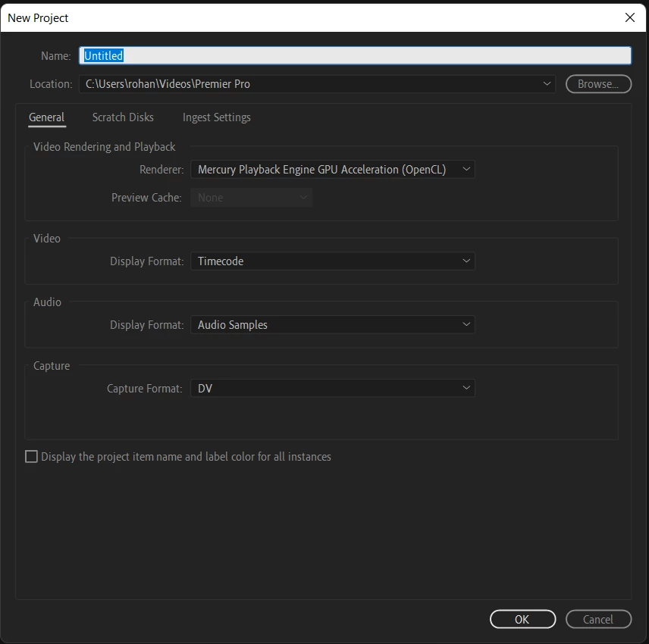This screenshot has height=644, width=649.
Task: Confirm with the OK button
Action: pyautogui.click(x=522, y=619)
